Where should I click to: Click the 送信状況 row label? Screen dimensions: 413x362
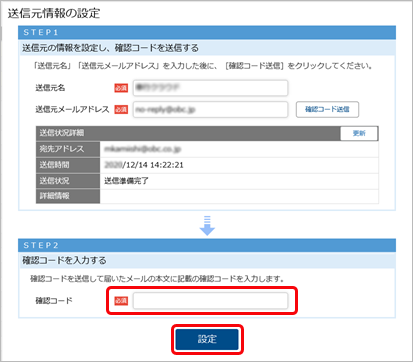68,181
